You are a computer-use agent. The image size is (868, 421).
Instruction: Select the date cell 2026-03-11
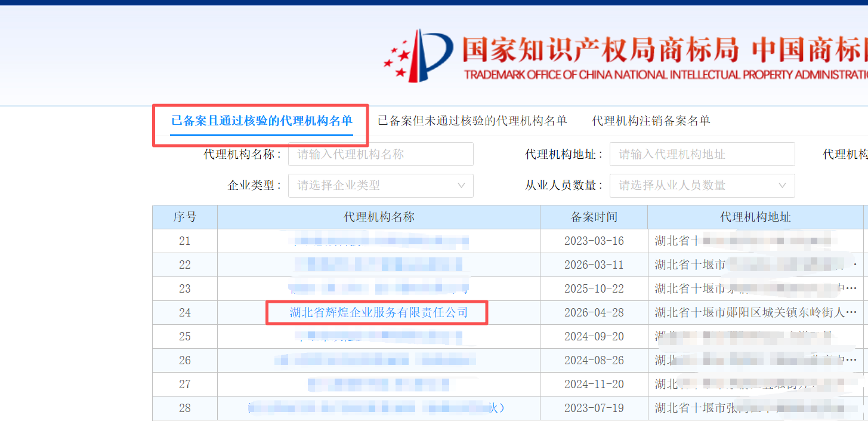(594, 265)
